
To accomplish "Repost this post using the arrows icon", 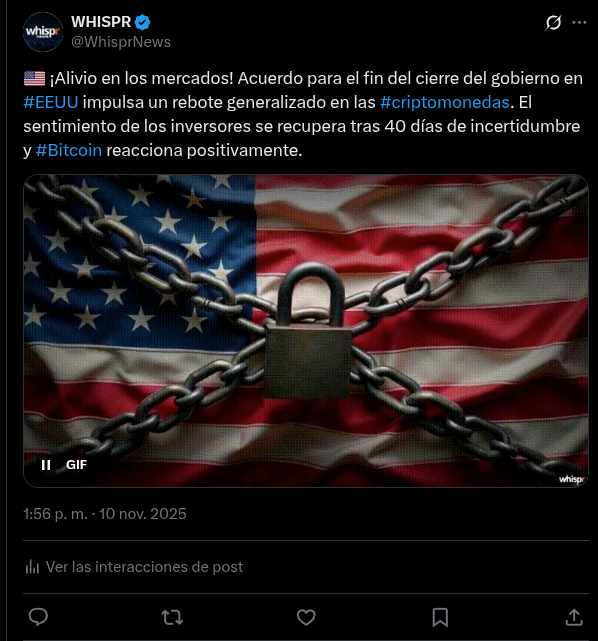I will click(172, 617).
